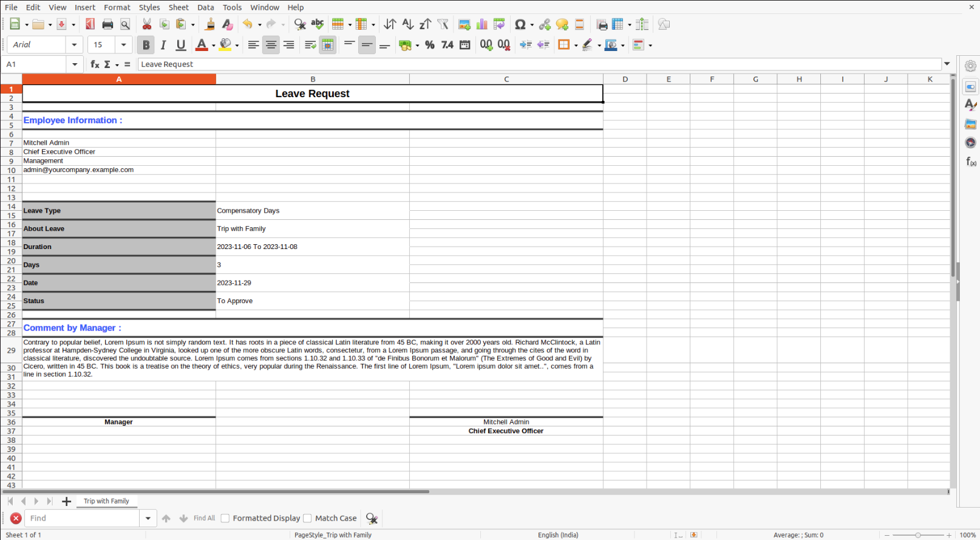
Task: Open the Data menu
Action: tap(206, 7)
